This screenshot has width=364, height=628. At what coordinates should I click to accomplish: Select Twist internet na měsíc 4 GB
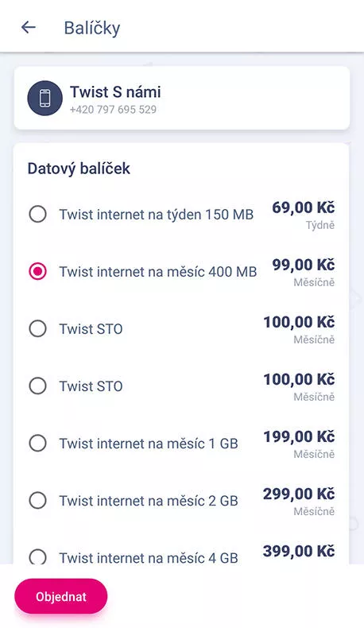coord(37,556)
